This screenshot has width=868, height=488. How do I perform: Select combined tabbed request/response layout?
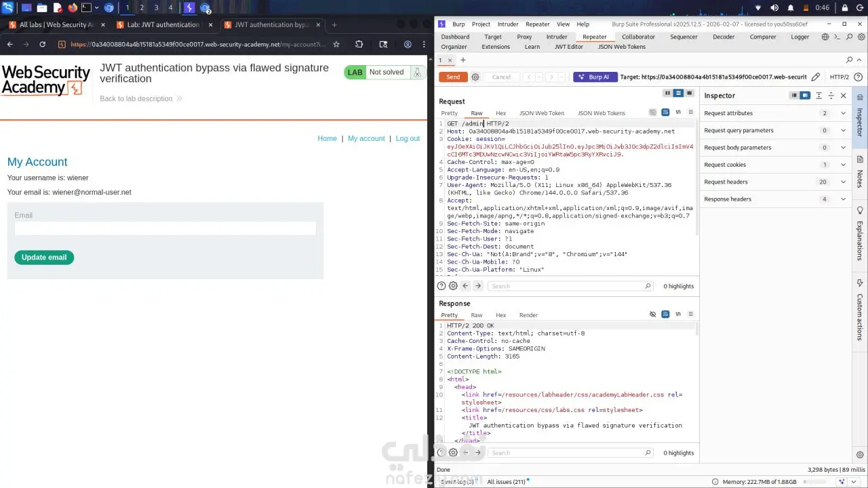point(690,93)
